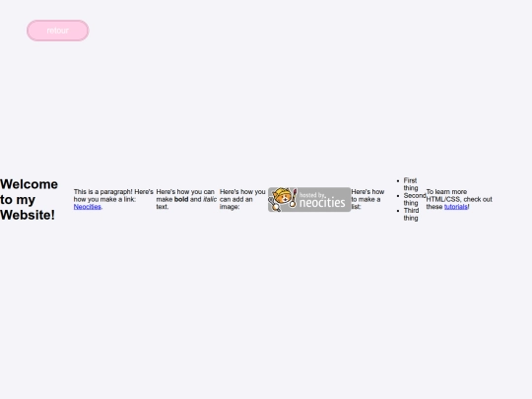The width and height of the screenshot is (532, 399).
Task: Click the hosted by neocities image
Action: pos(309,199)
